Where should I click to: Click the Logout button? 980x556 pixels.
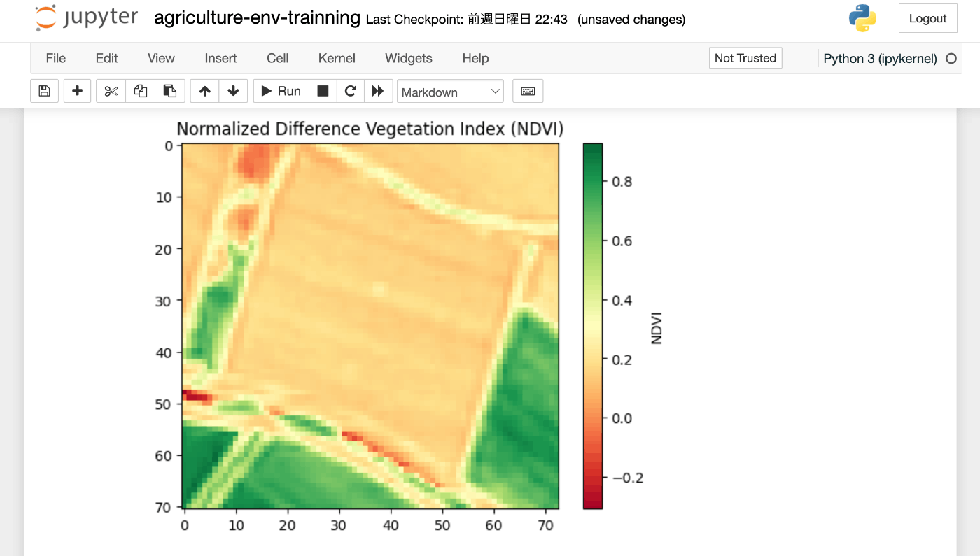(927, 19)
